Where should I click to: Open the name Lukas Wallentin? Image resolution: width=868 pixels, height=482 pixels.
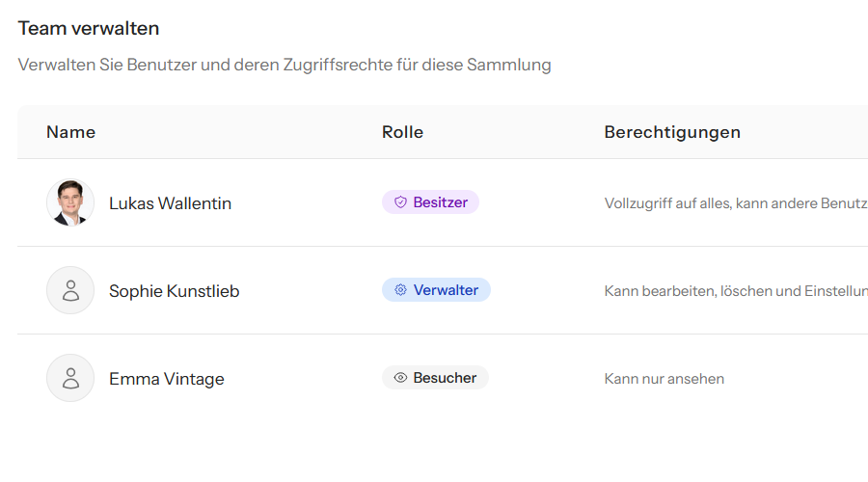point(170,203)
